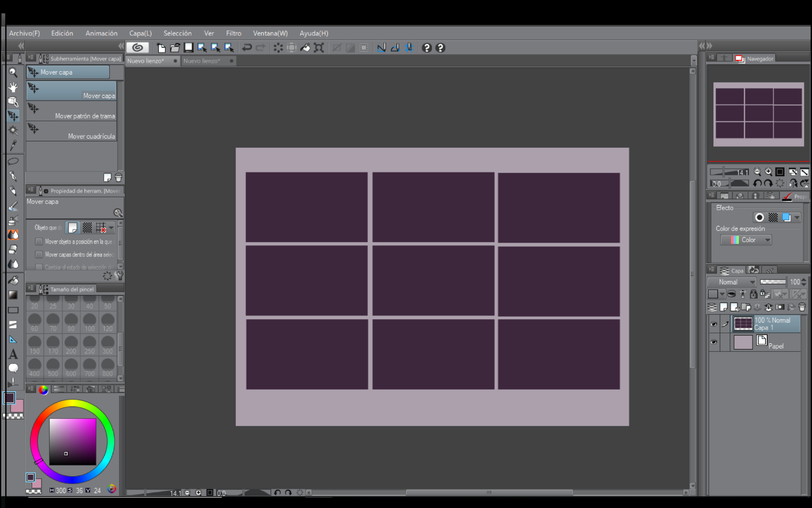This screenshot has height=508, width=812.
Task: Open Subherramienta panel menu icon
Action: [x=31, y=58]
